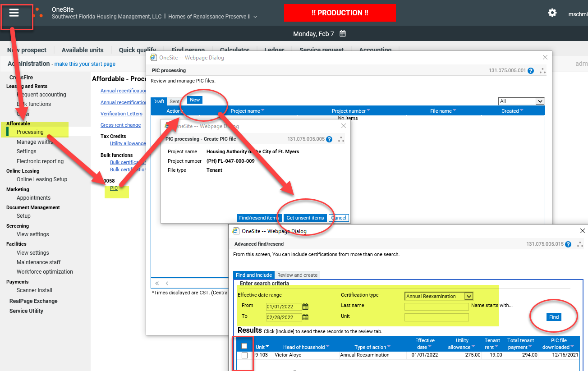The height and width of the screenshot is (371, 588).
Task: Check the select-all checkbox in Results header
Action: click(244, 346)
